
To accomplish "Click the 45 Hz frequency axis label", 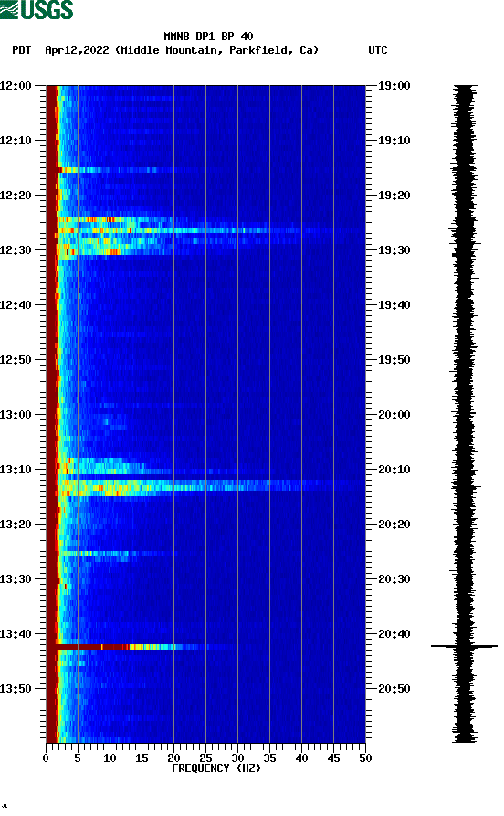I will pyautogui.click(x=333, y=758).
